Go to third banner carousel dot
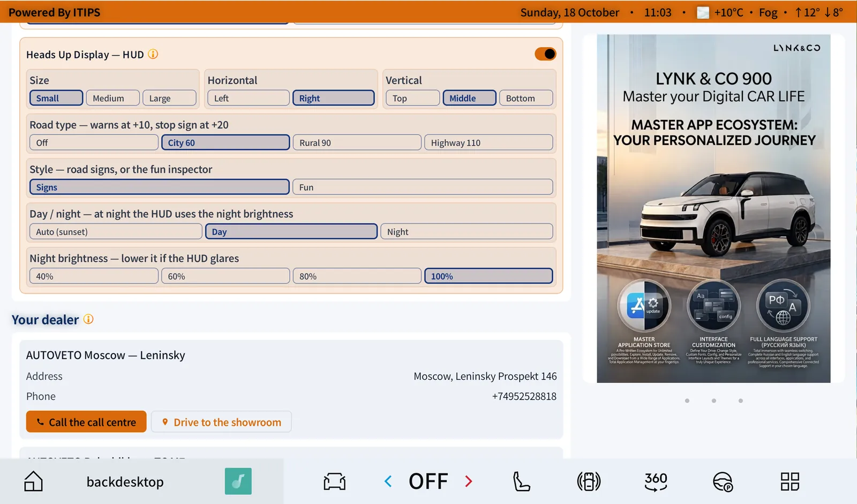857x504 pixels. (x=741, y=401)
